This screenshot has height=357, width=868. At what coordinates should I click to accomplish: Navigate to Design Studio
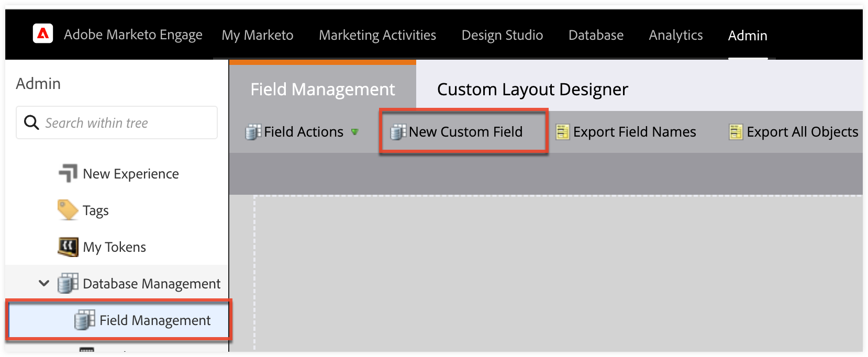point(502,35)
